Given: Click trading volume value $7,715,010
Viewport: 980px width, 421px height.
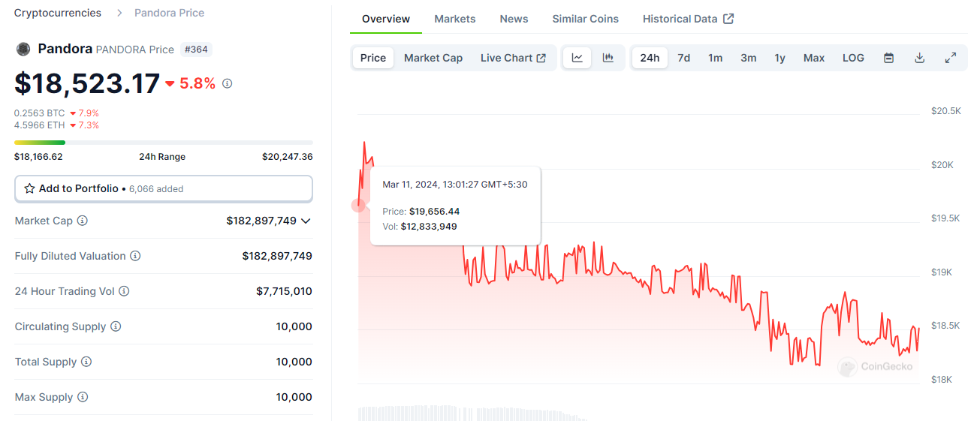Looking at the screenshot, I should point(284,291).
